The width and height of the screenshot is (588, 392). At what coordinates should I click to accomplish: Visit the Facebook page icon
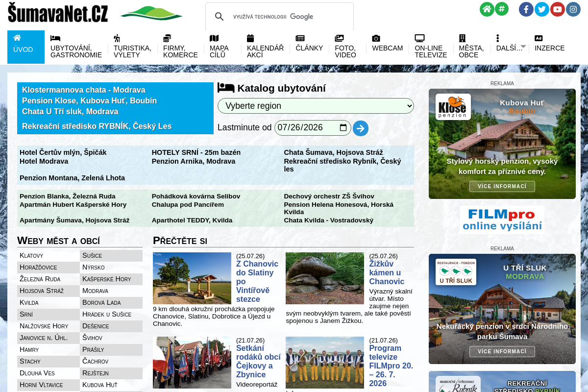coord(526,9)
